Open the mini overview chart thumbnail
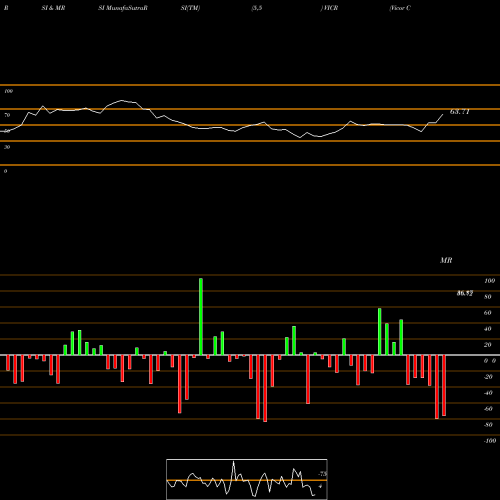This screenshot has height=500, width=500. [x=247, y=479]
